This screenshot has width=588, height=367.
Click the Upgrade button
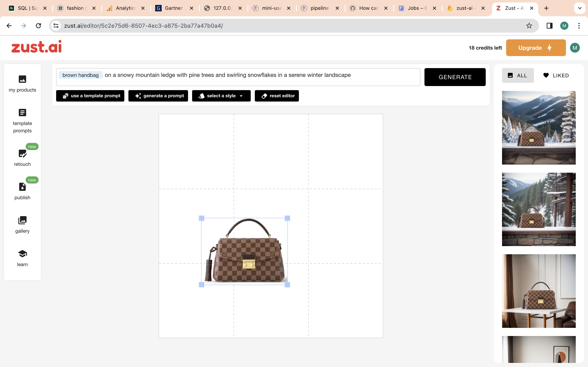tap(536, 47)
